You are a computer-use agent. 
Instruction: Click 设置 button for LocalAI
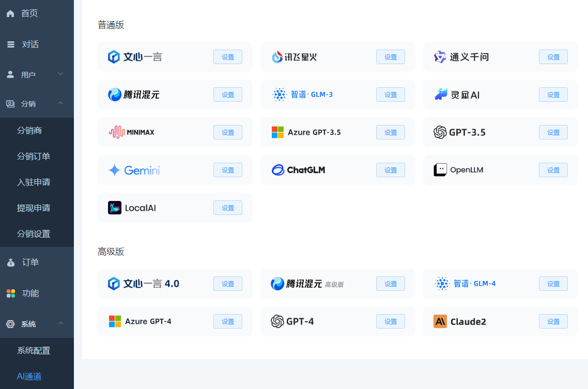coord(228,208)
